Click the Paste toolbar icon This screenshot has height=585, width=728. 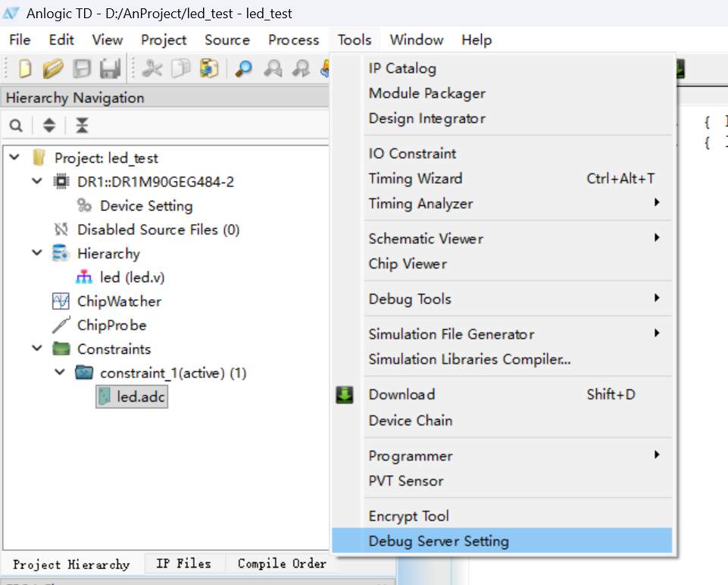(209, 68)
